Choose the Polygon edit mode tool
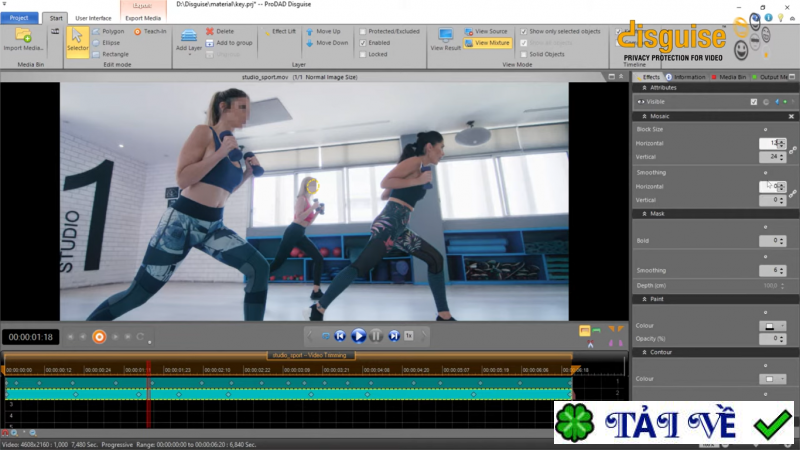 [112, 31]
